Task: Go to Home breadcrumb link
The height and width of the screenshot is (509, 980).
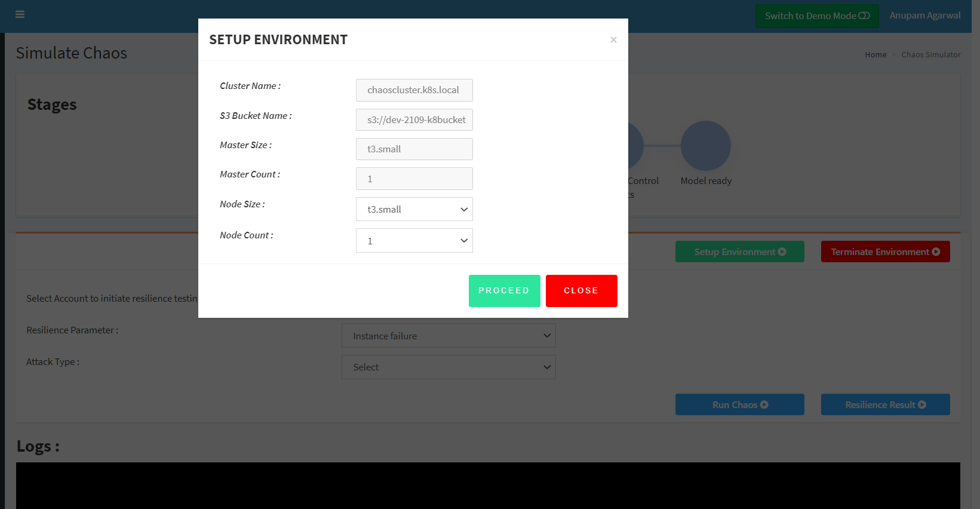Action: click(x=875, y=55)
